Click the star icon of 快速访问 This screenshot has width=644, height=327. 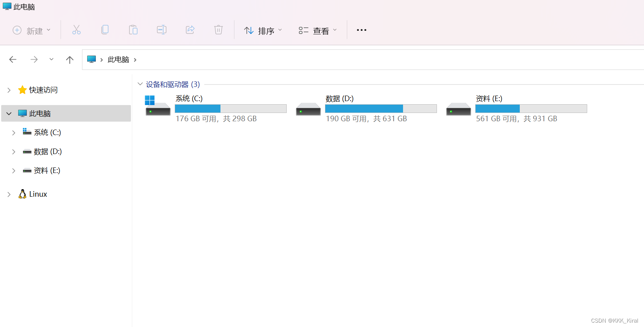point(22,90)
